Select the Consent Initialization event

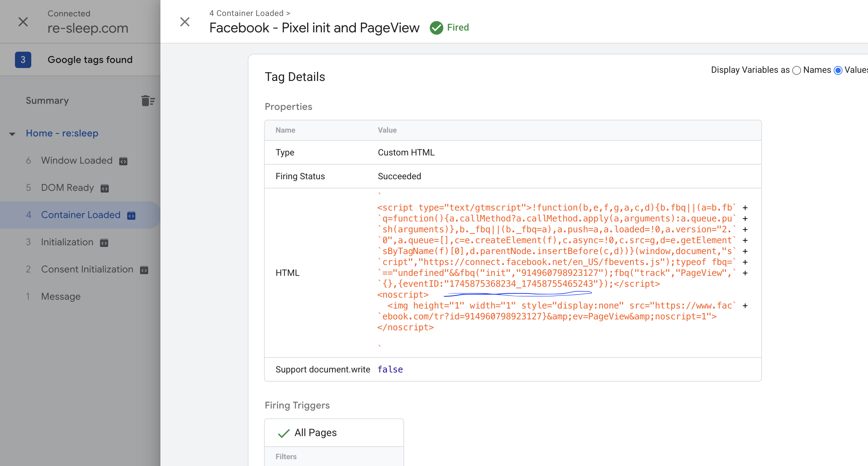point(87,269)
